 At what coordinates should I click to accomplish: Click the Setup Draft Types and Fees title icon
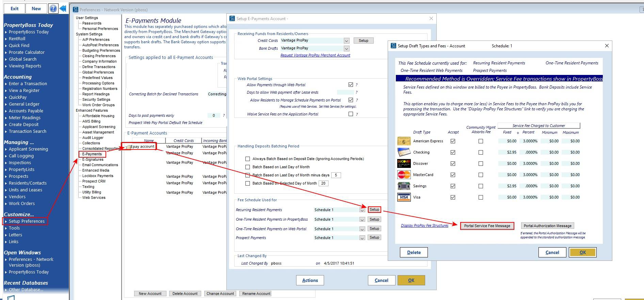click(393, 46)
